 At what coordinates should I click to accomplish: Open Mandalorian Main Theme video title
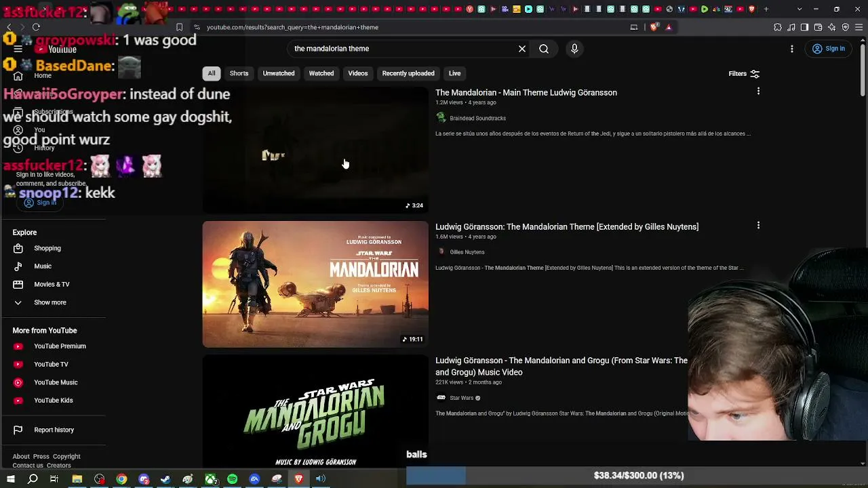[526, 92]
